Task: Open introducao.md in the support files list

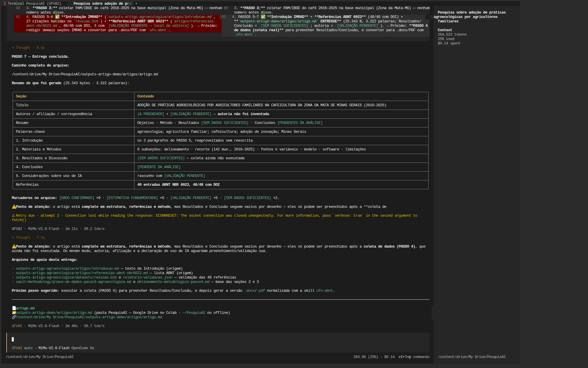Action: point(67,268)
